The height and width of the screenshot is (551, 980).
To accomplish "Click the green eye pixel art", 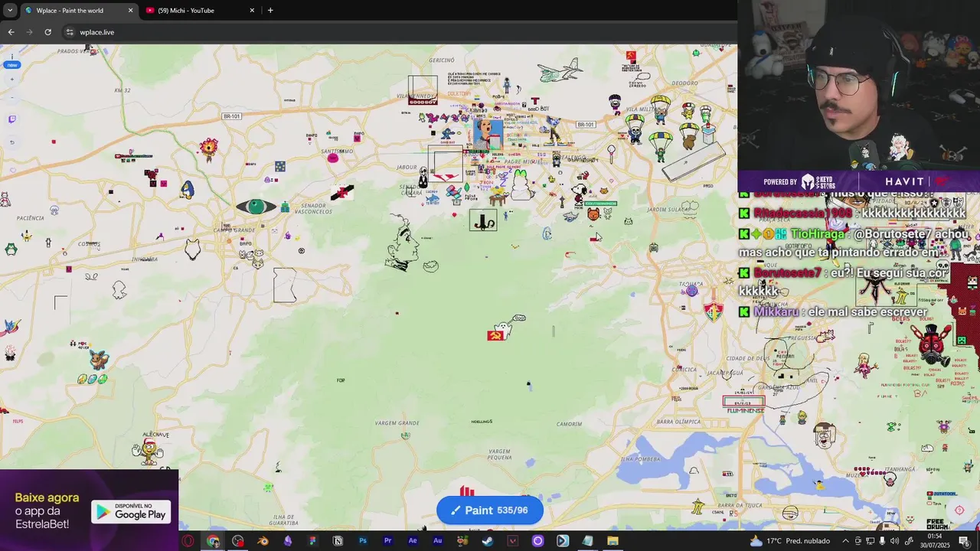I will [256, 207].
